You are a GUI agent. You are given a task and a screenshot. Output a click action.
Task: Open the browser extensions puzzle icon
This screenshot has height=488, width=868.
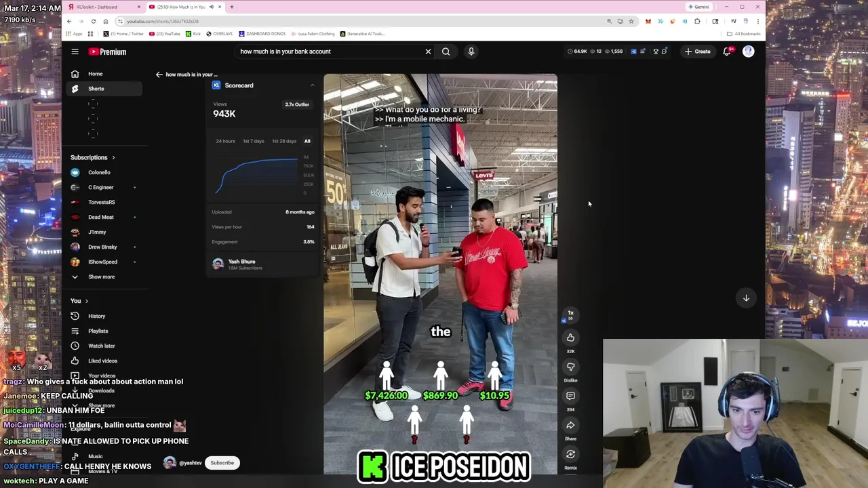697,21
